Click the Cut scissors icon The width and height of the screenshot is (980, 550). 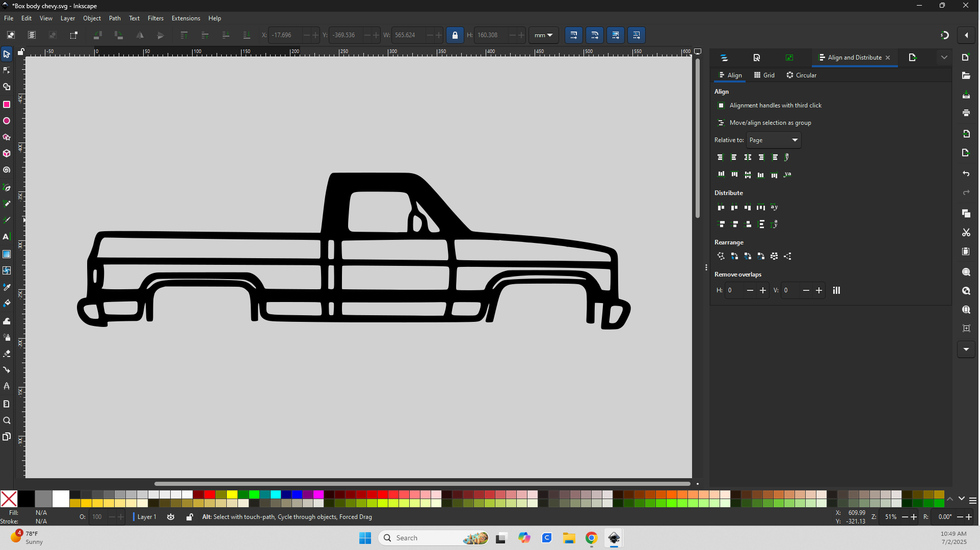tap(966, 232)
